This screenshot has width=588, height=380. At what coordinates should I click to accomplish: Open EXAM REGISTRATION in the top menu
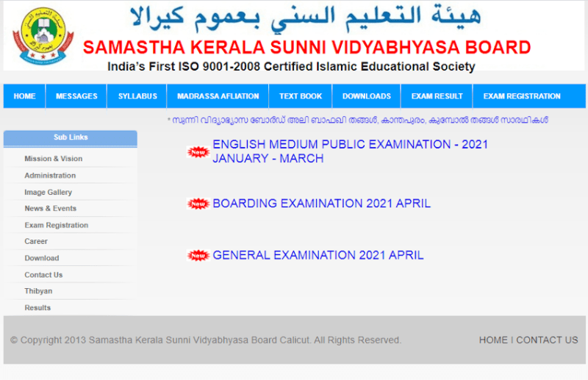coord(522,96)
